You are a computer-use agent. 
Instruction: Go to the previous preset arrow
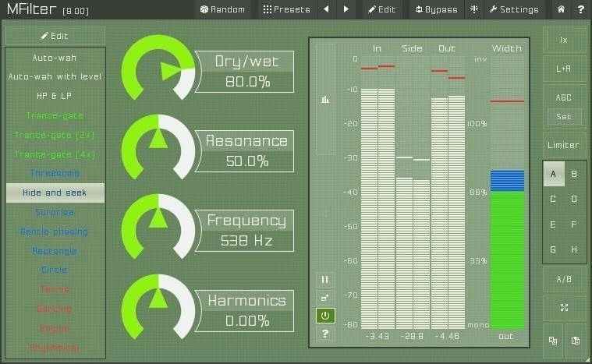pos(326,9)
